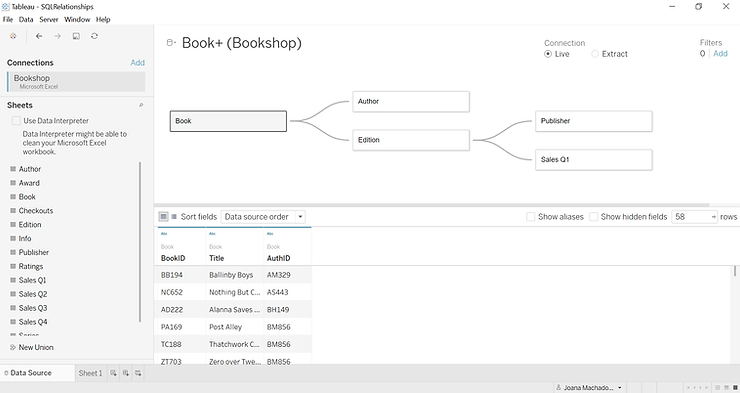Select the Sales Q3 sheet in the list
740x393 pixels.
[x=33, y=308]
